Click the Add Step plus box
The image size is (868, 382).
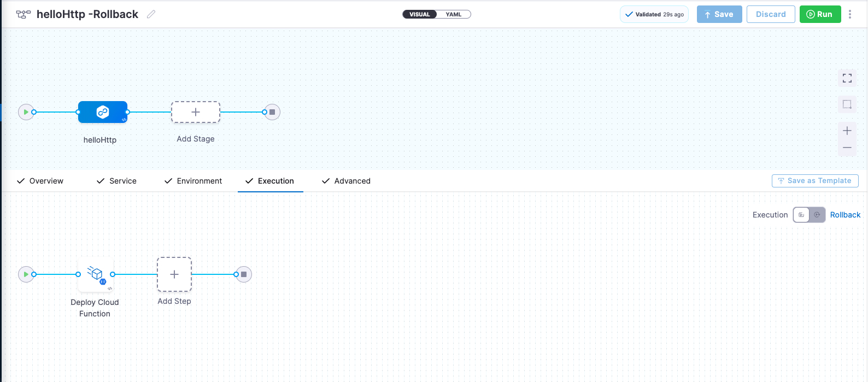click(x=174, y=274)
